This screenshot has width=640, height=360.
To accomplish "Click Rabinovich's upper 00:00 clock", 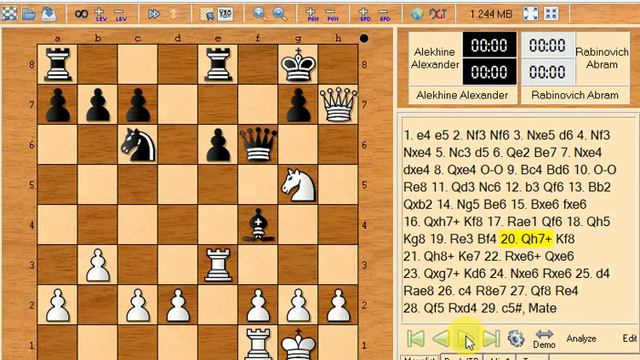I will (547, 45).
